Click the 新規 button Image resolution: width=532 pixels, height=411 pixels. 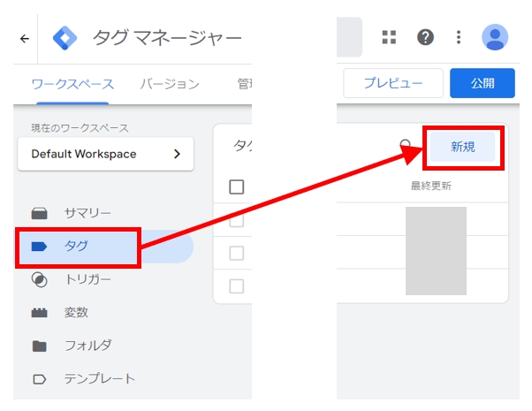(x=462, y=147)
